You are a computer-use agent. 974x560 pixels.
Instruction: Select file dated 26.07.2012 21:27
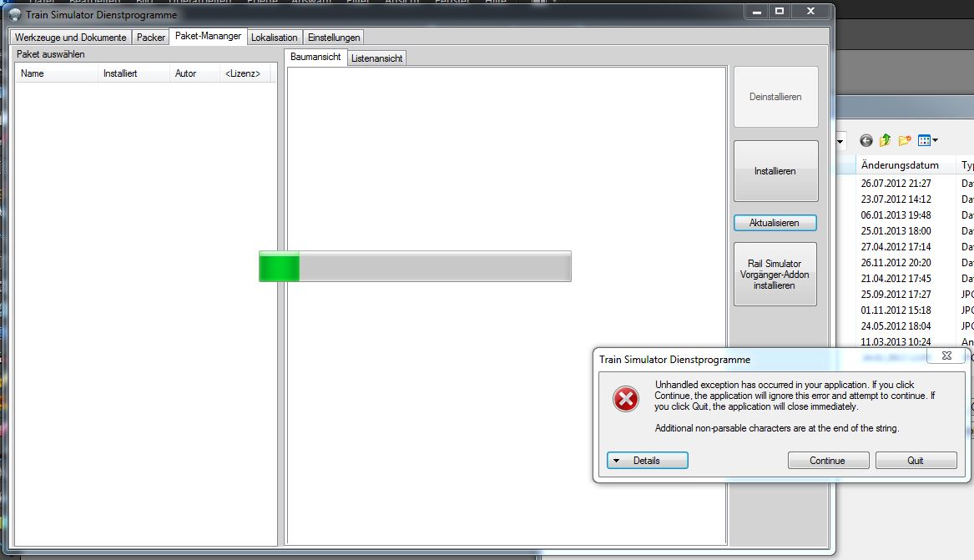pos(896,183)
